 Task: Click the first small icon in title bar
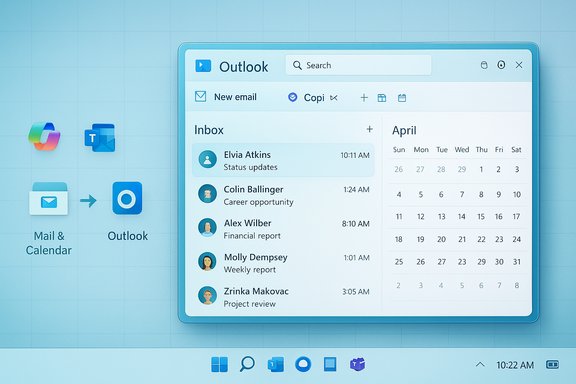pos(484,65)
